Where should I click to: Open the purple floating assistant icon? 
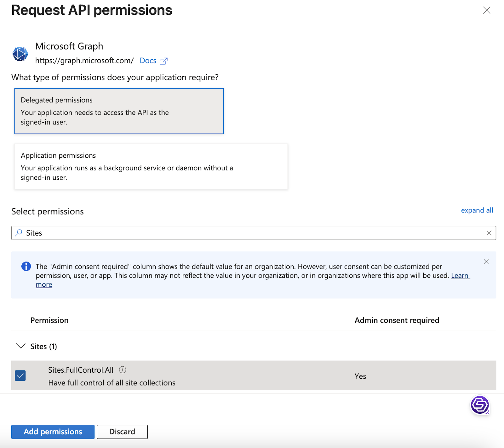pos(479,405)
